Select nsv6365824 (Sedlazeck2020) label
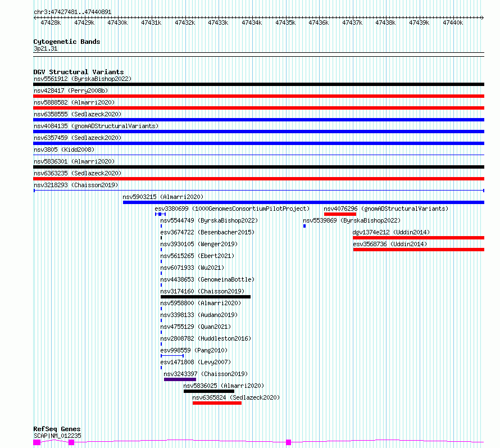Viewport: 500px width, 448px height. (x=236, y=397)
